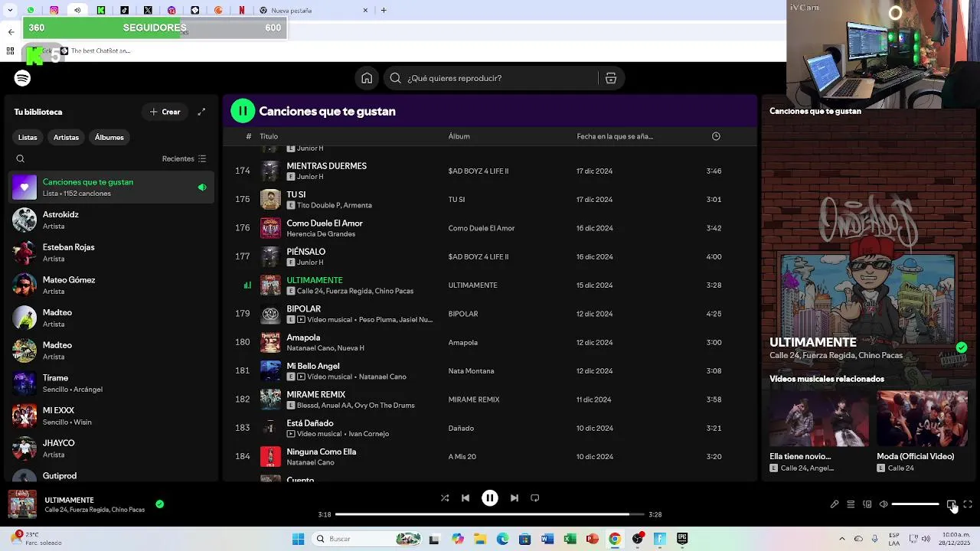The height and width of the screenshot is (551, 980).
Task: Adjust the volume slider
Action: click(916, 504)
